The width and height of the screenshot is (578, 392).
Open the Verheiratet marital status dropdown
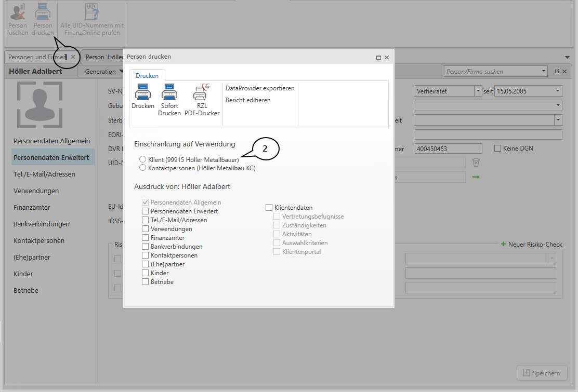tap(478, 91)
